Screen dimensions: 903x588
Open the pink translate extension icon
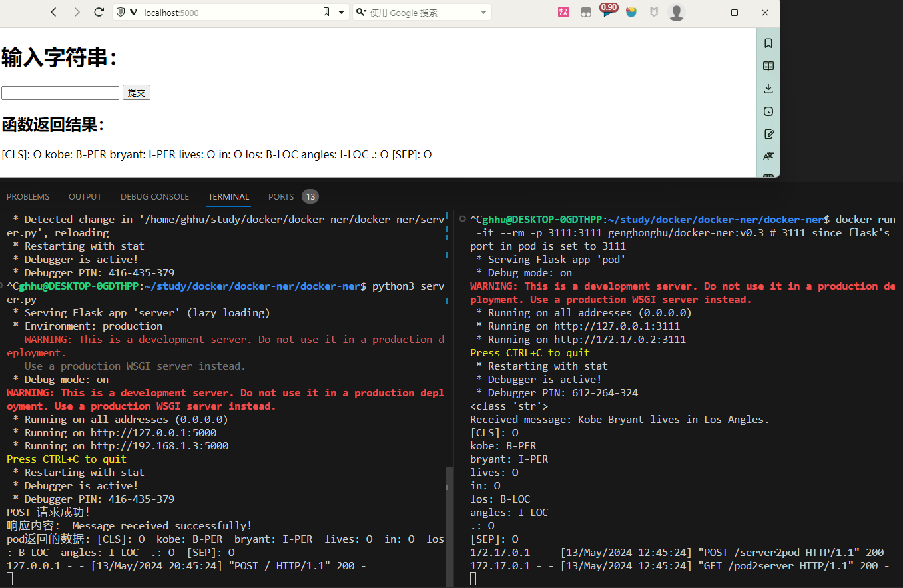coord(563,12)
